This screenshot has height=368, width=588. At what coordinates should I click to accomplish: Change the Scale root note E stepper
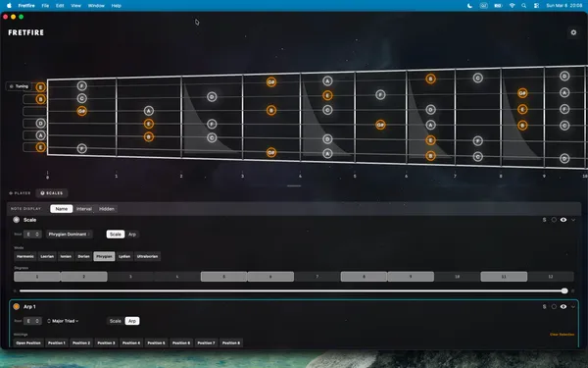click(x=32, y=235)
